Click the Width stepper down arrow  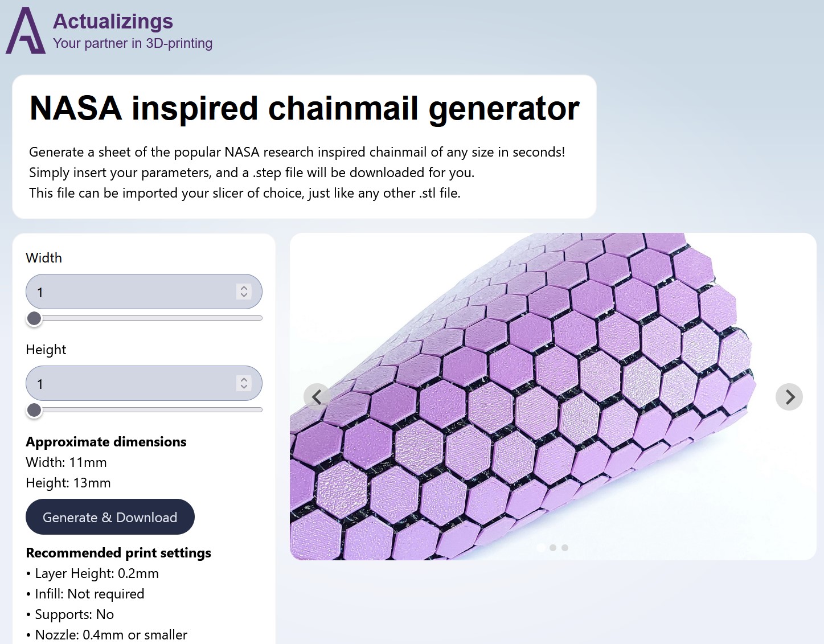244,296
